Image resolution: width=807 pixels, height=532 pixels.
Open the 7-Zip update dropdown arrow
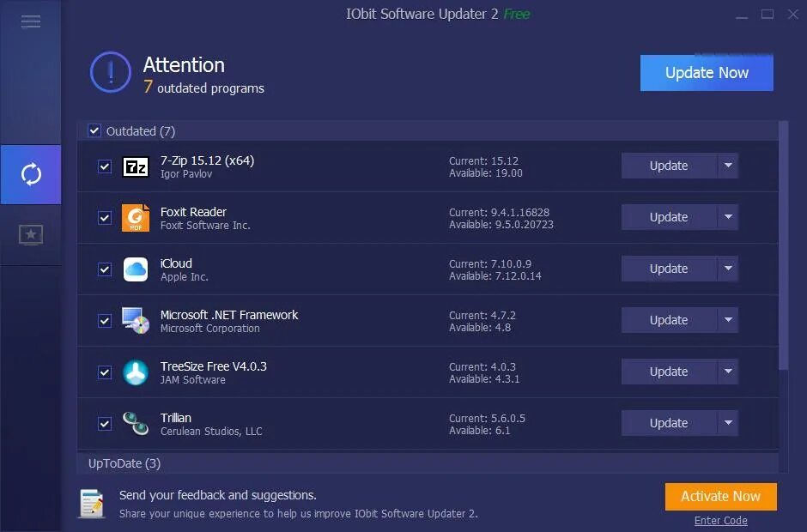(728, 166)
